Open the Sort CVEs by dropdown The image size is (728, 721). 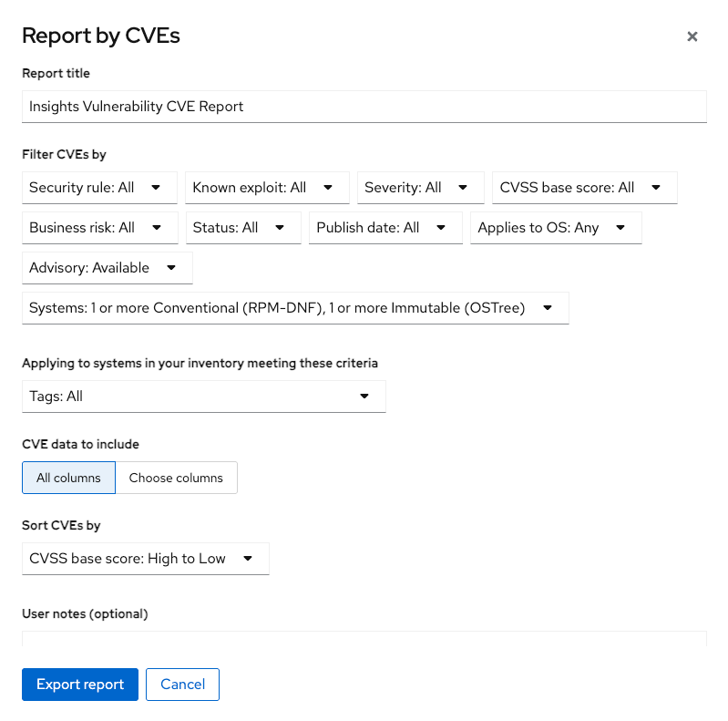145,559
